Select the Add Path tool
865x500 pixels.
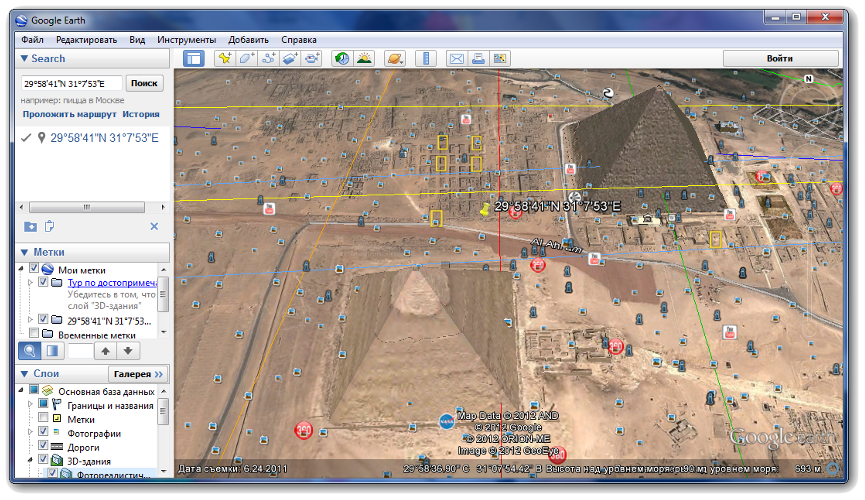click(269, 59)
